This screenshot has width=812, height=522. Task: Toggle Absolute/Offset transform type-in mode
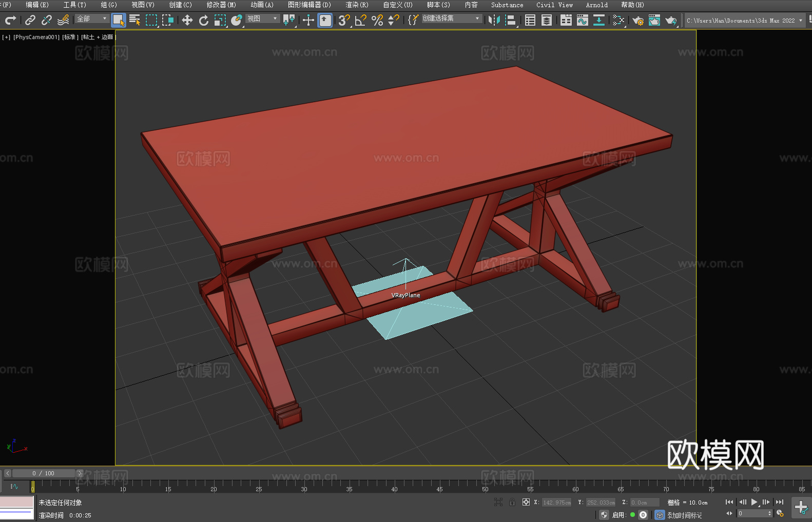(x=526, y=502)
